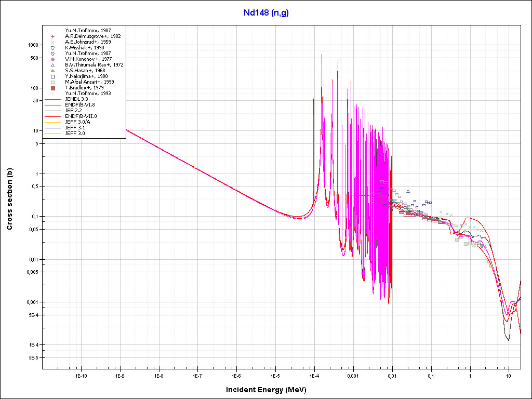Viewport: 532px width, 399px height.
Task: Click the Yu.N.Trofimov, 1993 legend entry
Action: coord(88,94)
